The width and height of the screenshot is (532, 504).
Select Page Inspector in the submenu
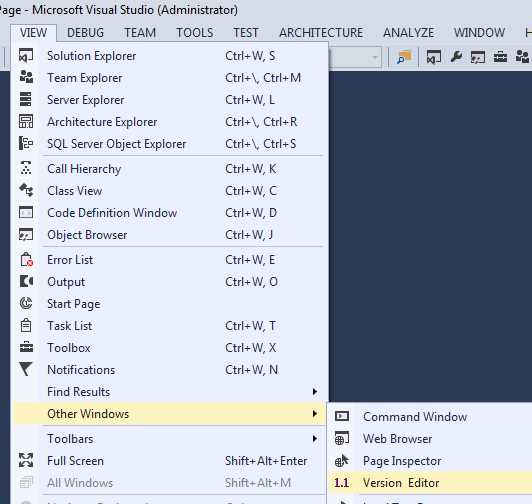[x=430, y=461]
